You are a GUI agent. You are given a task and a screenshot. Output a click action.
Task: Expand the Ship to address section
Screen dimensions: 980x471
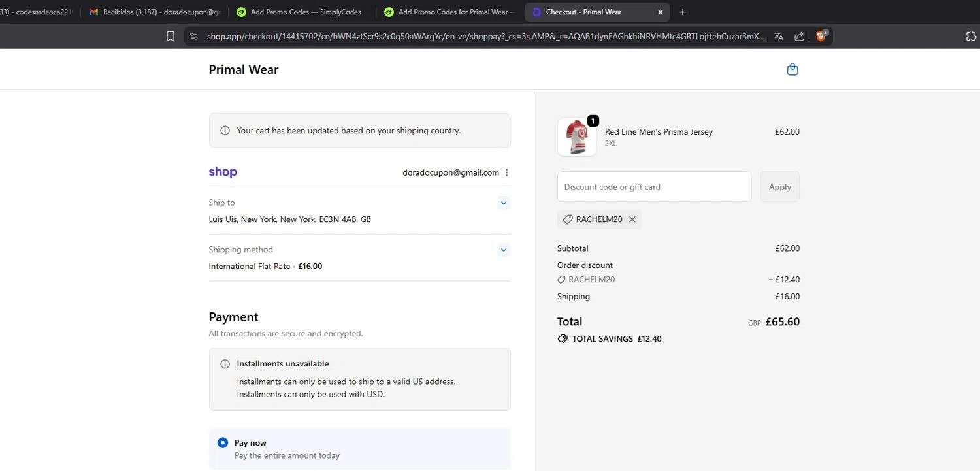pyautogui.click(x=503, y=203)
